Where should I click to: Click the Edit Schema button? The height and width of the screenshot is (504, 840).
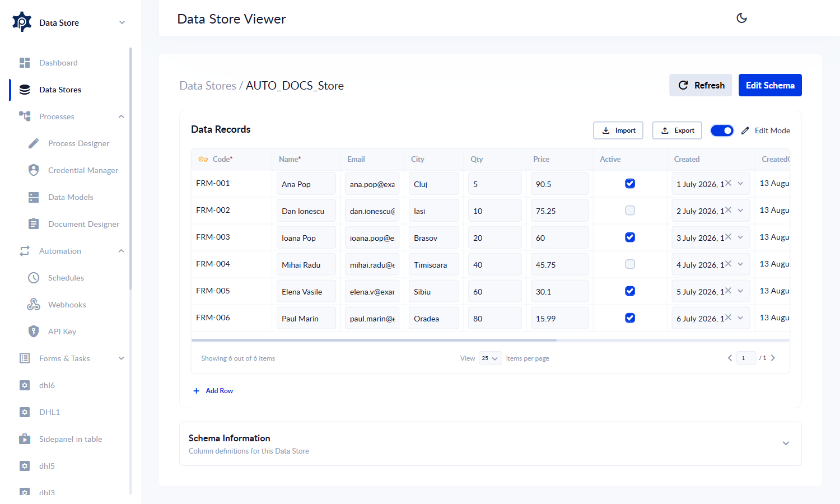pyautogui.click(x=770, y=85)
